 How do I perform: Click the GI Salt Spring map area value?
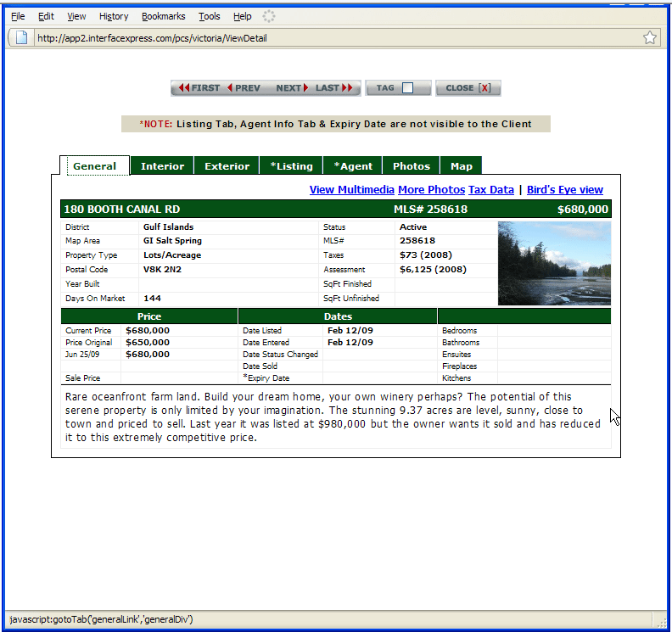(172, 240)
